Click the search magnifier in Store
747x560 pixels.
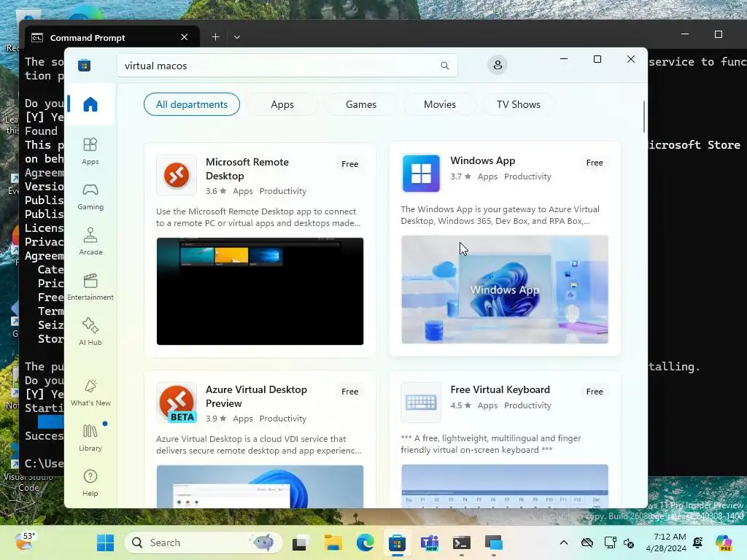444,66
